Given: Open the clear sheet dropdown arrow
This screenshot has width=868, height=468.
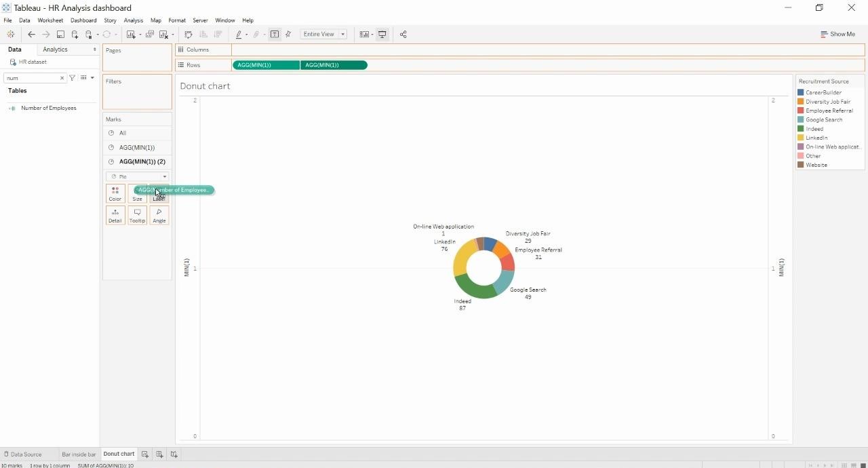Looking at the screenshot, I should coord(172,35).
